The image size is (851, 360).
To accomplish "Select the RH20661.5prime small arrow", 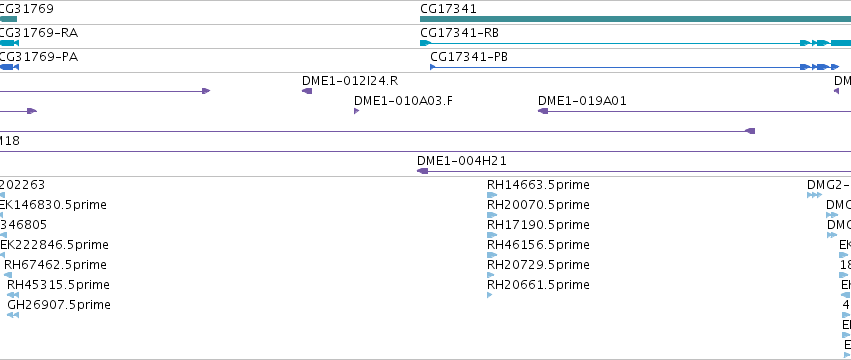I will (490, 295).
